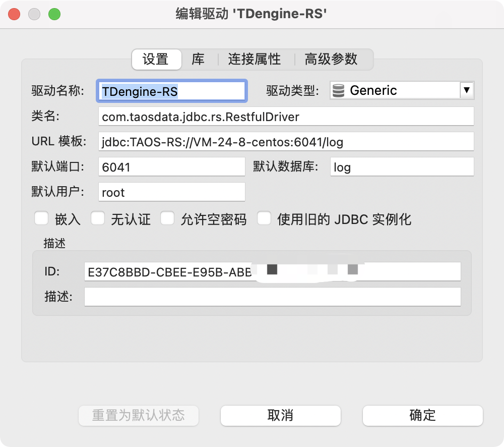Enable the 嵌入 checkbox
Image resolution: width=504 pixels, height=447 pixels.
click(41, 218)
